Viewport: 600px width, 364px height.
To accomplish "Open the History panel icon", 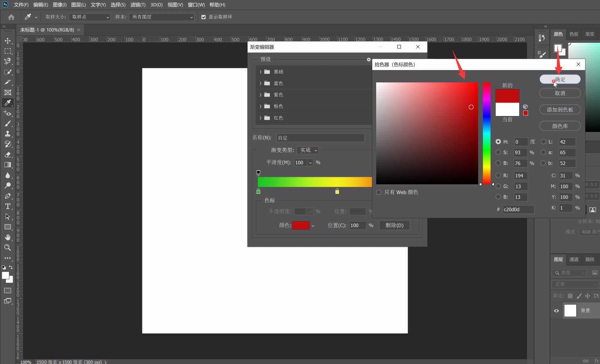I will [x=542, y=38].
